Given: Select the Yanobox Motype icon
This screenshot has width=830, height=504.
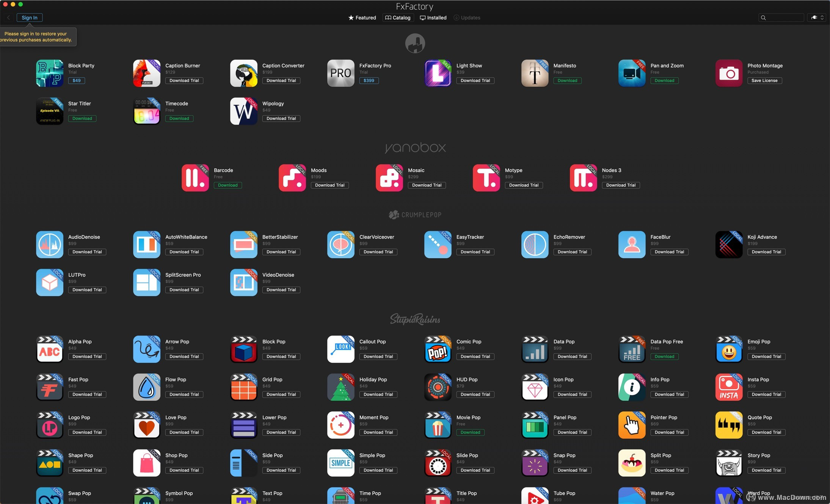Looking at the screenshot, I should [x=486, y=178].
